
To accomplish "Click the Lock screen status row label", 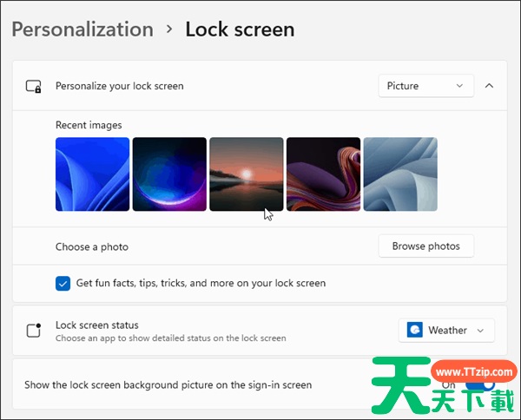I will (97, 325).
